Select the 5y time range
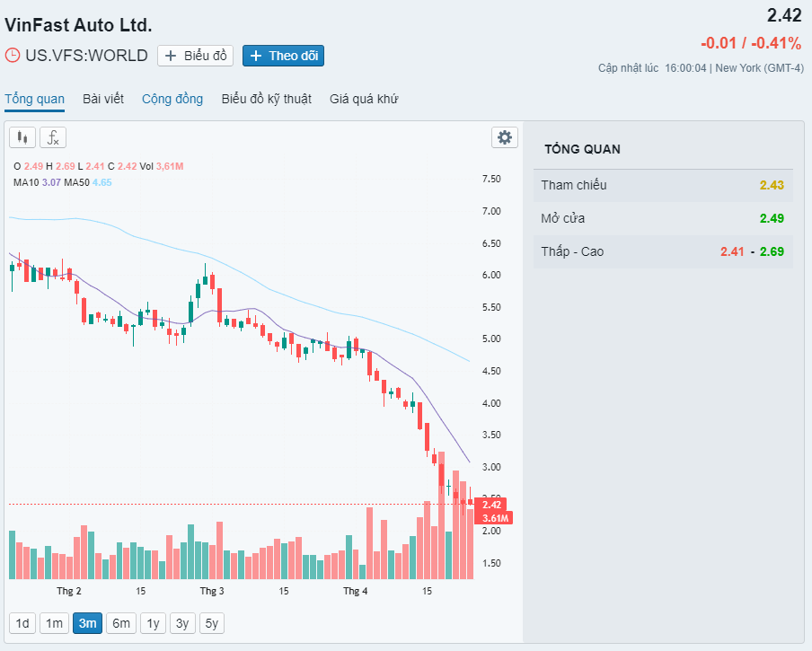 (212, 623)
